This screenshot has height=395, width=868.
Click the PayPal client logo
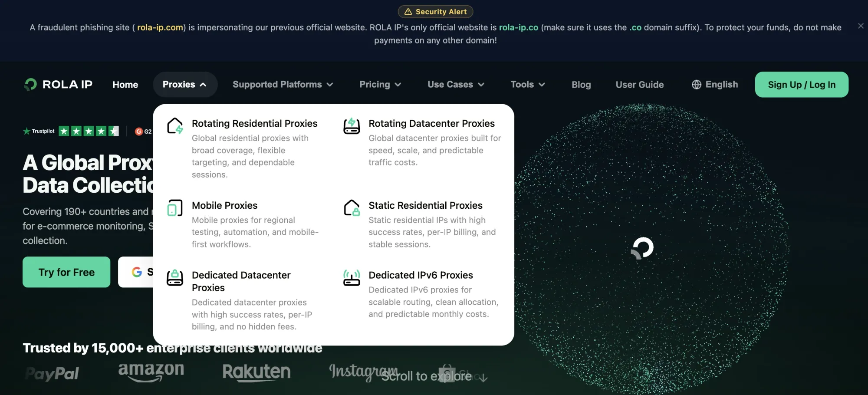click(x=53, y=373)
